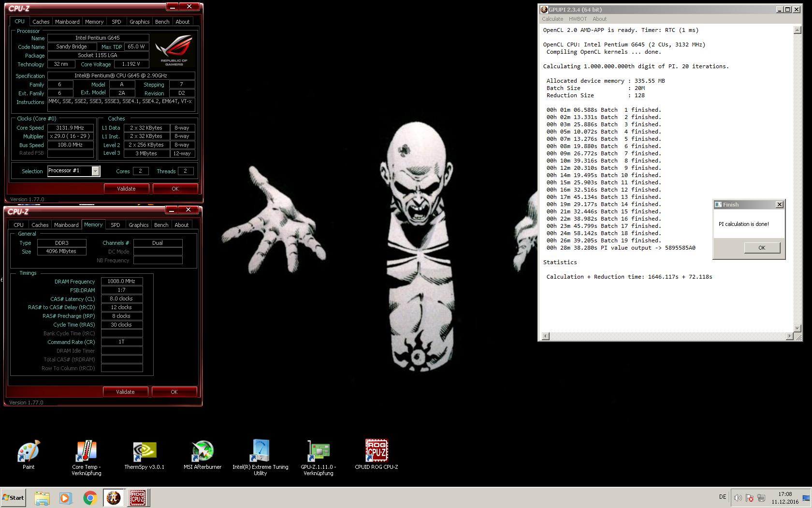Image resolution: width=812 pixels, height=508 pixels.
Task: Open About tab in upper CPU-Z
Action: point(183,22)
